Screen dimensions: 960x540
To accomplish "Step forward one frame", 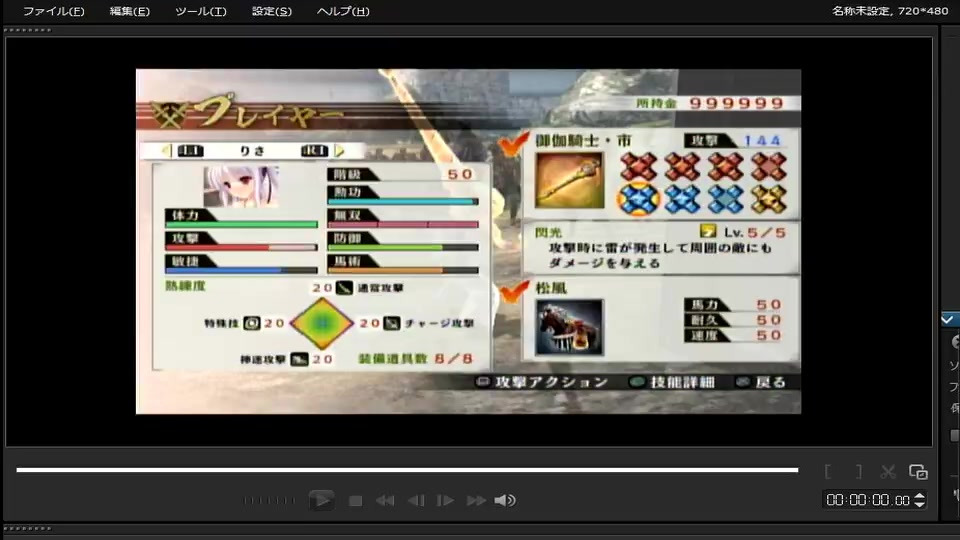I will pos(445,501).
